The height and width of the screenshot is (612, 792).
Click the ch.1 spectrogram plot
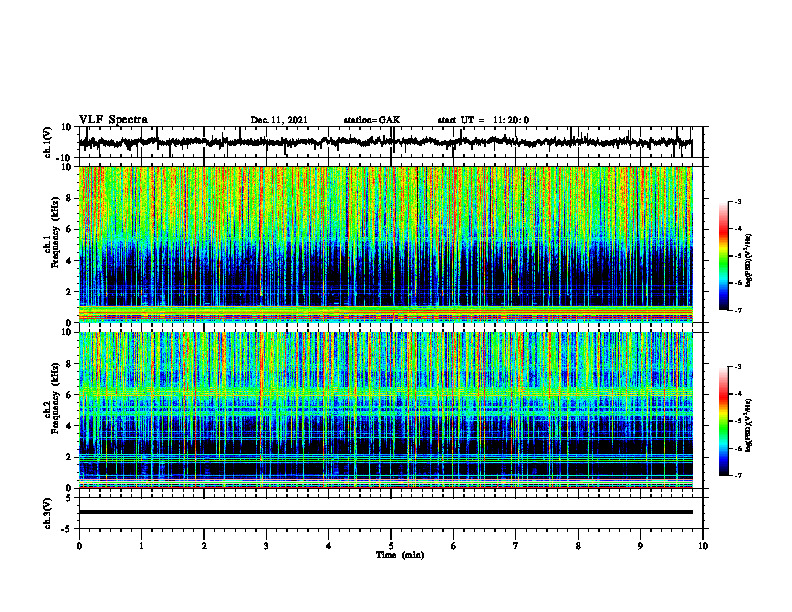click(385, 244)
